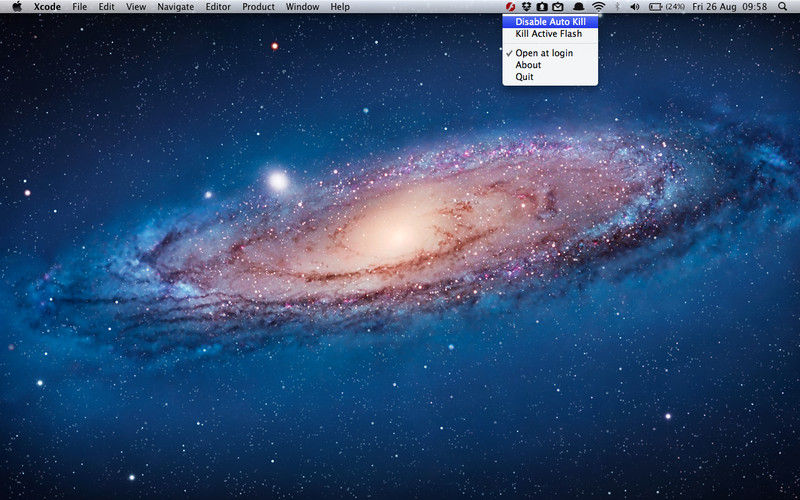800x500 pixels.
Task: Toggle the Open at login option
Action: (x=550, y=53)
